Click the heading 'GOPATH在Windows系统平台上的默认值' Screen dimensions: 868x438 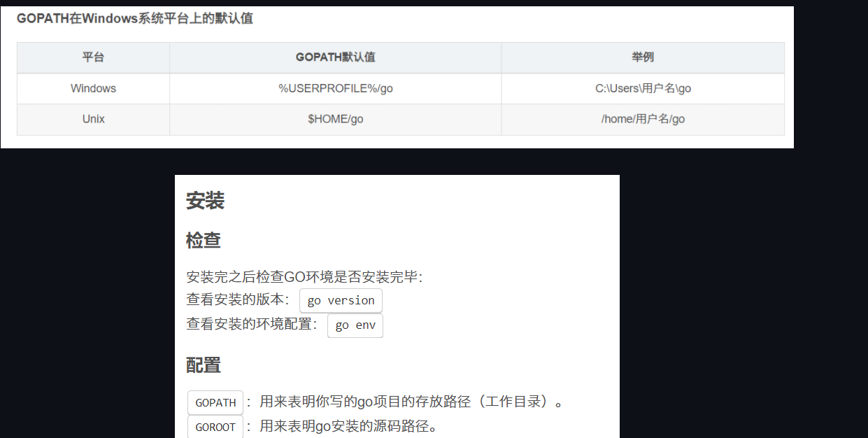[x=135, y=19]
